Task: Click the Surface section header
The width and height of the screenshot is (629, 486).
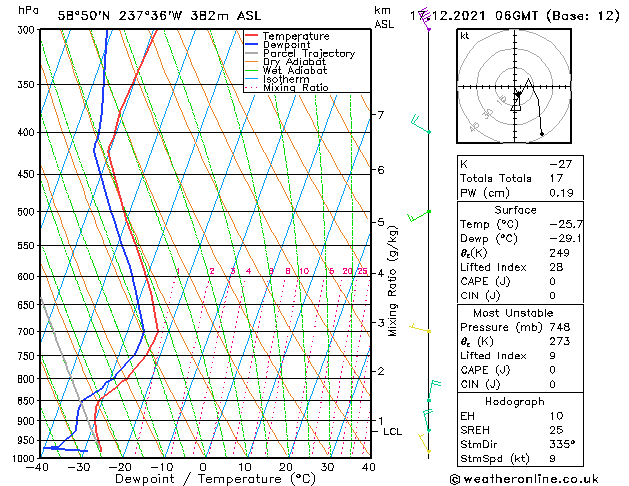Action: 515,210
